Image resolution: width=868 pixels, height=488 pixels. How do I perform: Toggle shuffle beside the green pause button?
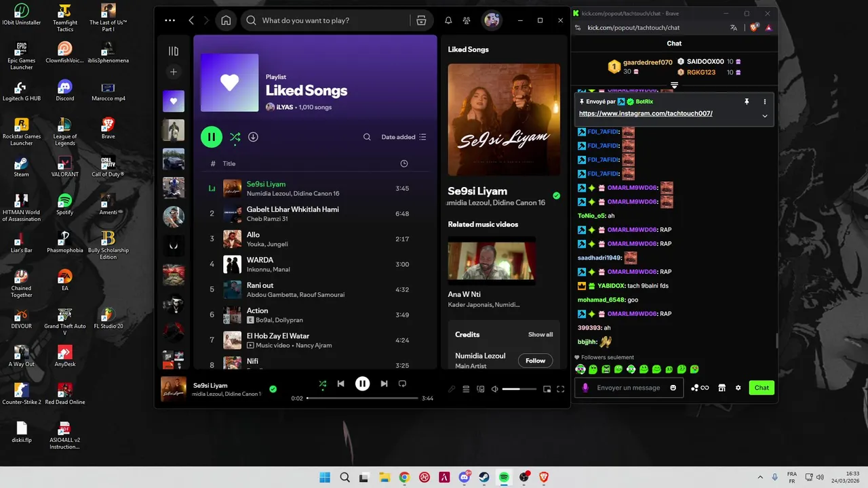tap(235, 137)
